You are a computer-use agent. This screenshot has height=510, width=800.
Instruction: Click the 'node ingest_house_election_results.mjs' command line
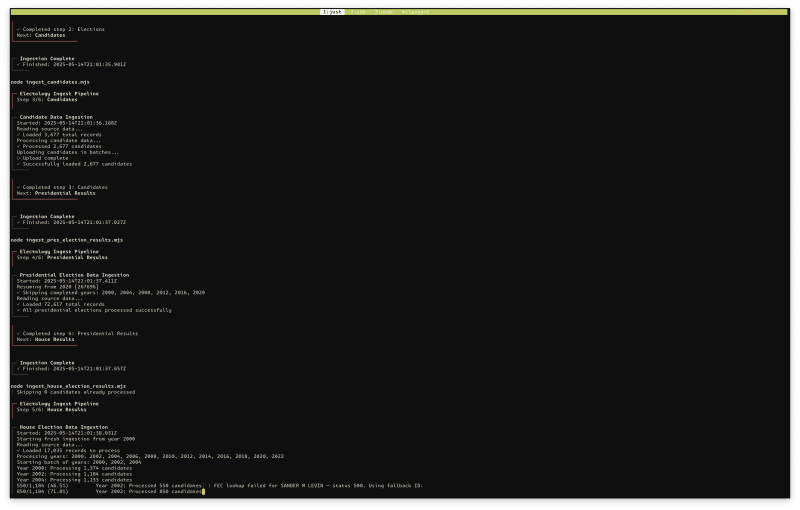68,386
